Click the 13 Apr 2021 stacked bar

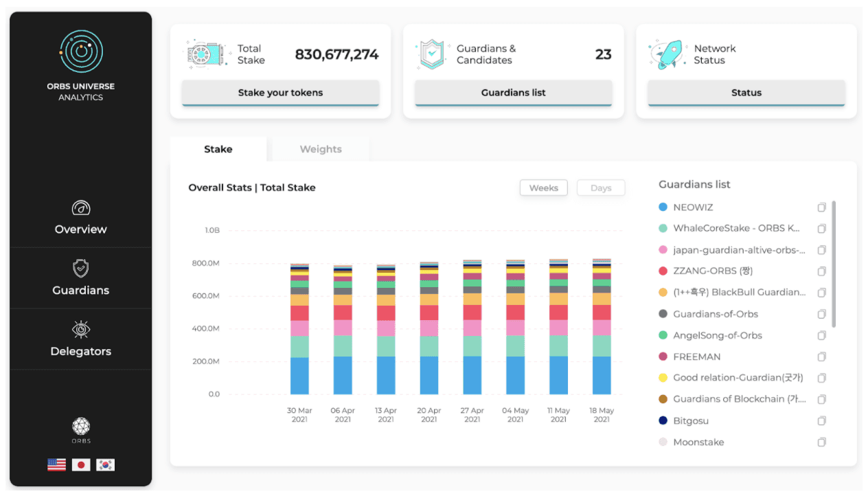[x=386, y=330]
